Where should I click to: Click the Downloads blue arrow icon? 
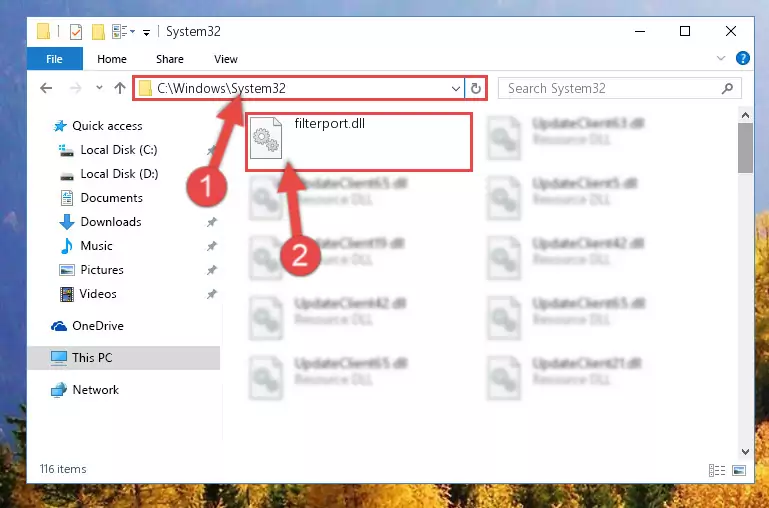(66, 222)
